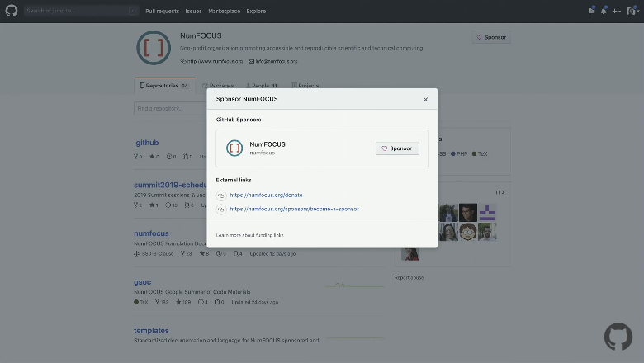Open Learn more about funding links
Image resolution: width=644 pixels, height=363 pixels.
pos(249,235)
